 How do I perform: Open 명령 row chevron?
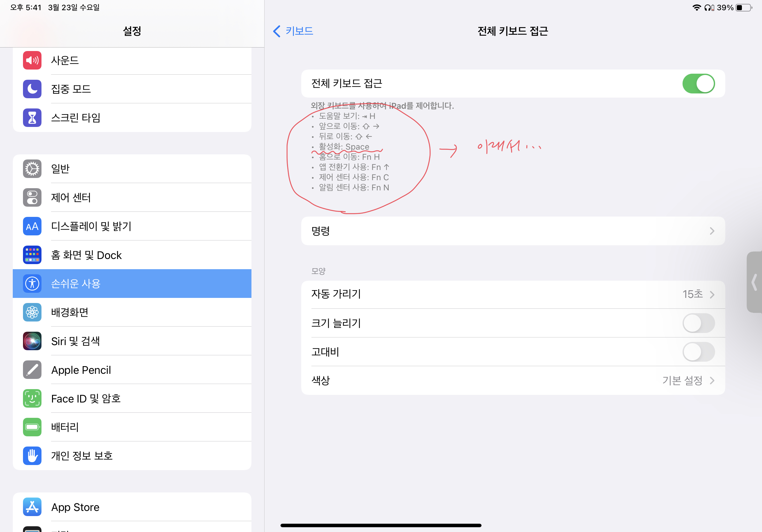[x=712, y=231]
